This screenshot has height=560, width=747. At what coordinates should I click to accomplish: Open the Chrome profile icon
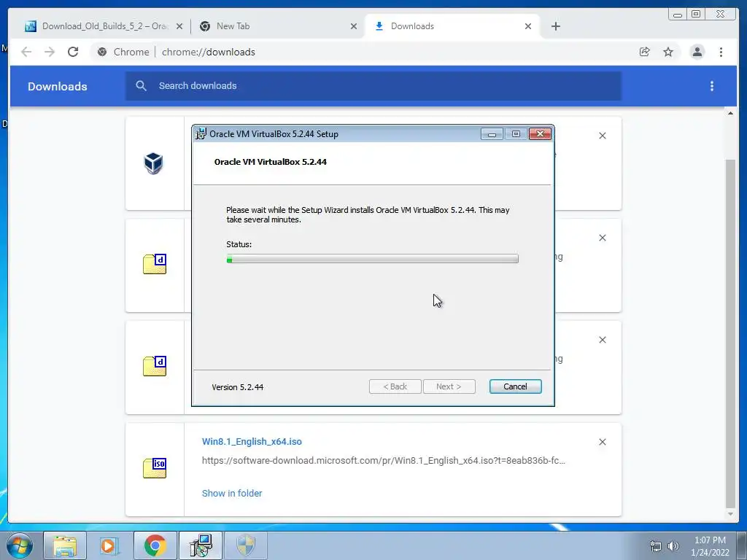click(x=697, y=52)
